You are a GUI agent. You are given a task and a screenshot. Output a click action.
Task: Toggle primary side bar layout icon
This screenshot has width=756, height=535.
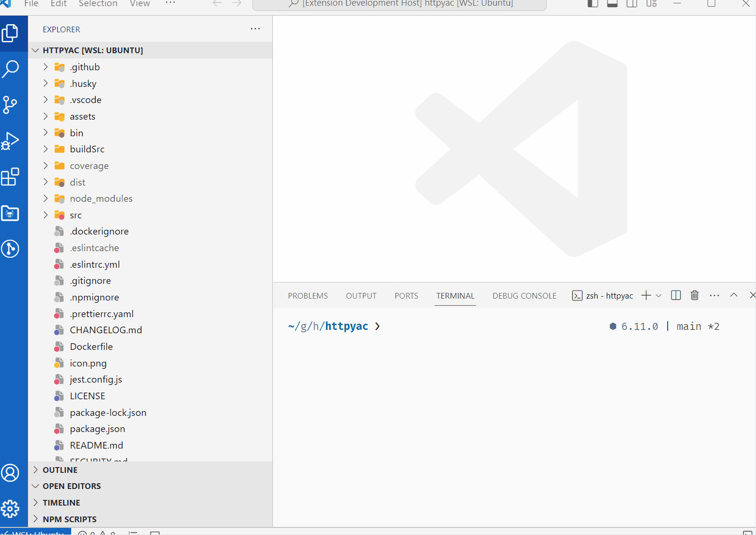click(593, 3)
